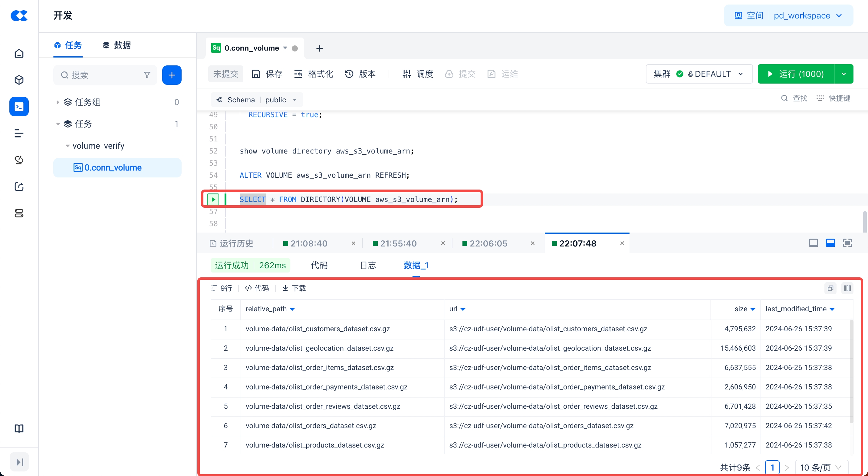Click the Format (格式化) toolbar button
Screen dimensions: 868x476
click(x=313, y=74)
